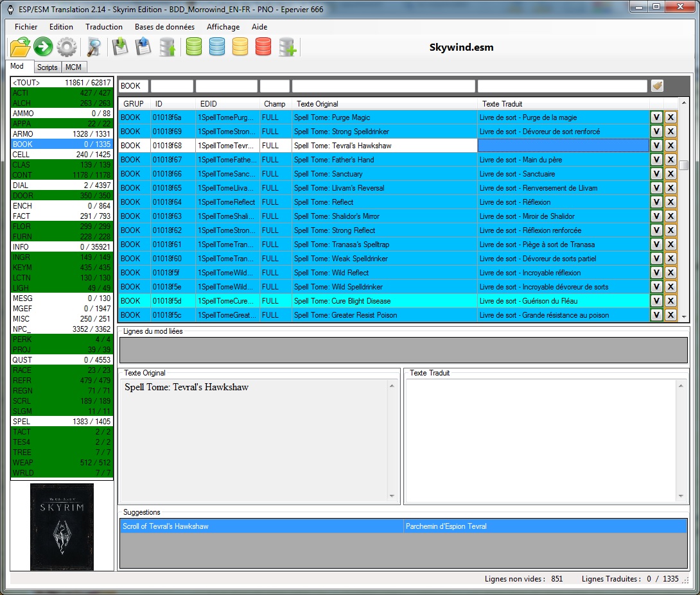Cancel the Purge Magic row with X

[x=670, y=117]
